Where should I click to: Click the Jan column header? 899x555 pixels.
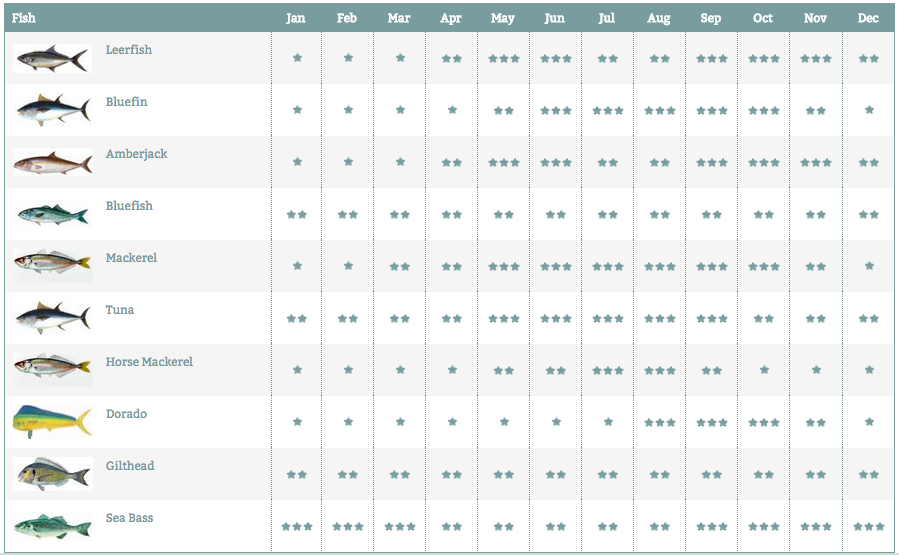click(x=296, y=18)
